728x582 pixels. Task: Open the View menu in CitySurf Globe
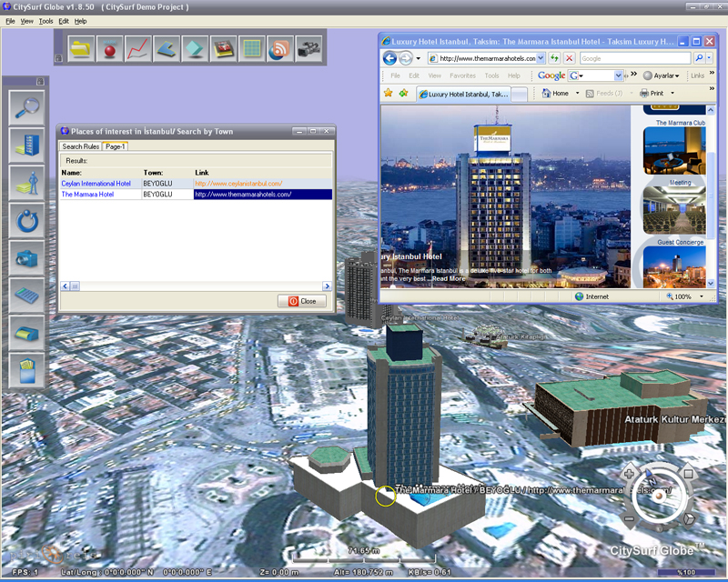tap(27, 21)
